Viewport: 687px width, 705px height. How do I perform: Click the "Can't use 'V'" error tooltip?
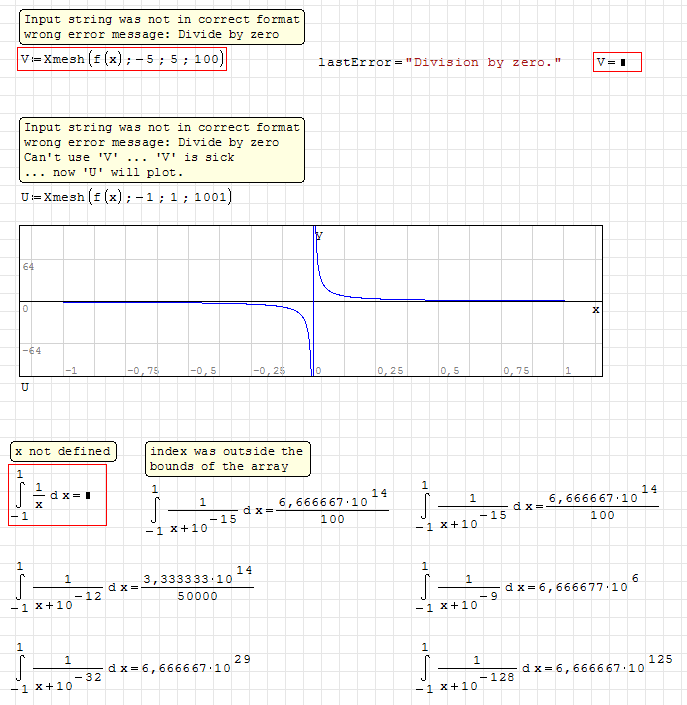(162, 150)
